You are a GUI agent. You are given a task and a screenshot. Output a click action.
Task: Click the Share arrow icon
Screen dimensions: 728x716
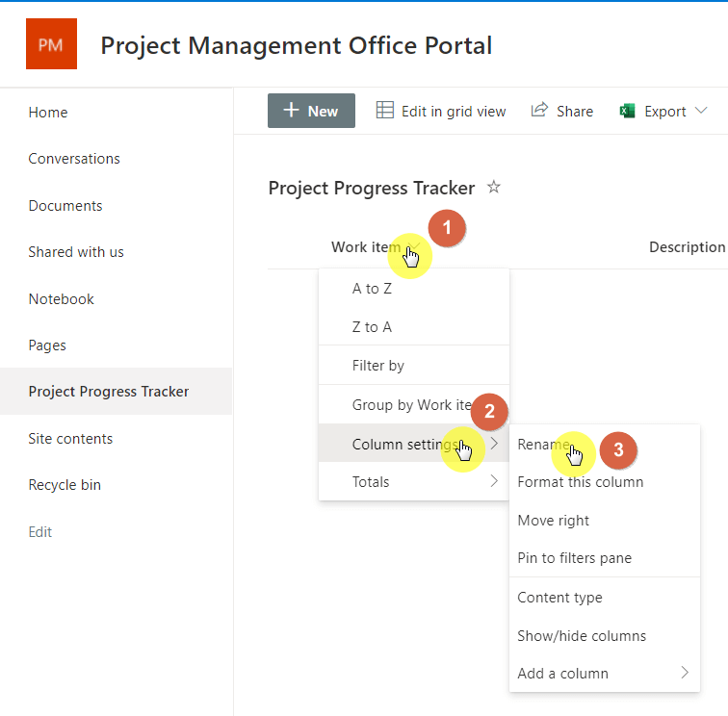[x=539, y=110]
